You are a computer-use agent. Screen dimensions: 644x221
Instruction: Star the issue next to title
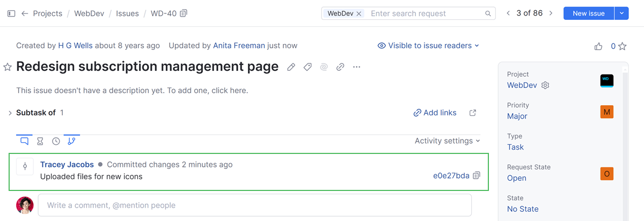8,67
